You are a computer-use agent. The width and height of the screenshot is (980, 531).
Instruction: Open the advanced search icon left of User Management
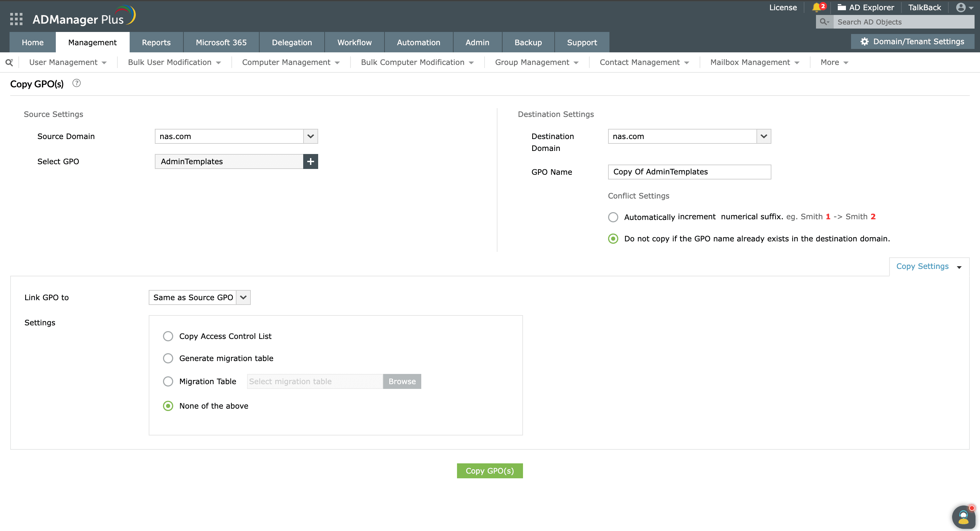(x=9, y=62)
